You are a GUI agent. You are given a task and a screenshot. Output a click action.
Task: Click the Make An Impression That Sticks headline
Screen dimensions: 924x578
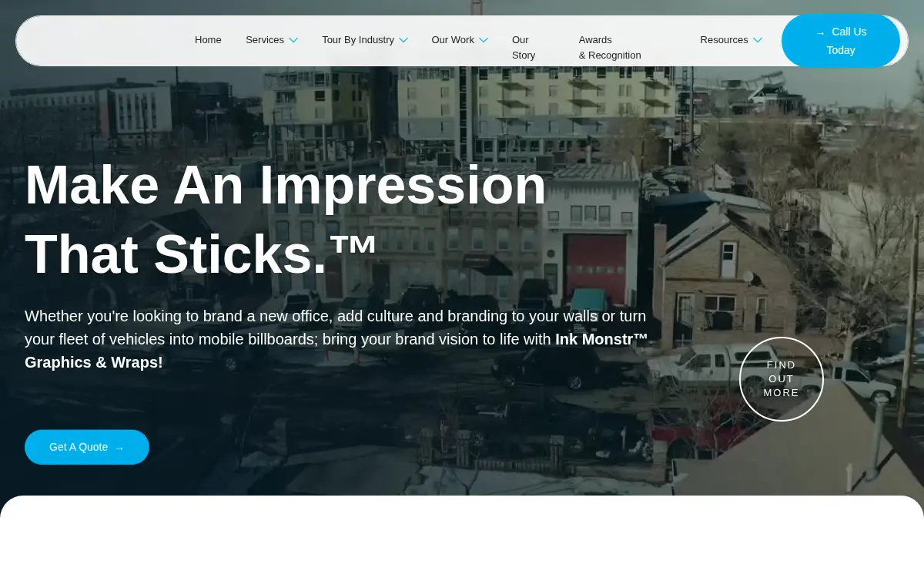pos(286,220)
